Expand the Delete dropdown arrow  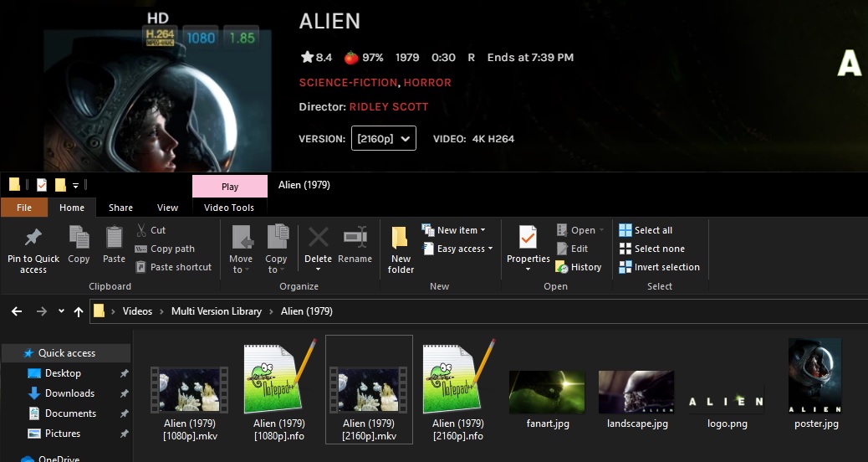[x=319, y=269]
